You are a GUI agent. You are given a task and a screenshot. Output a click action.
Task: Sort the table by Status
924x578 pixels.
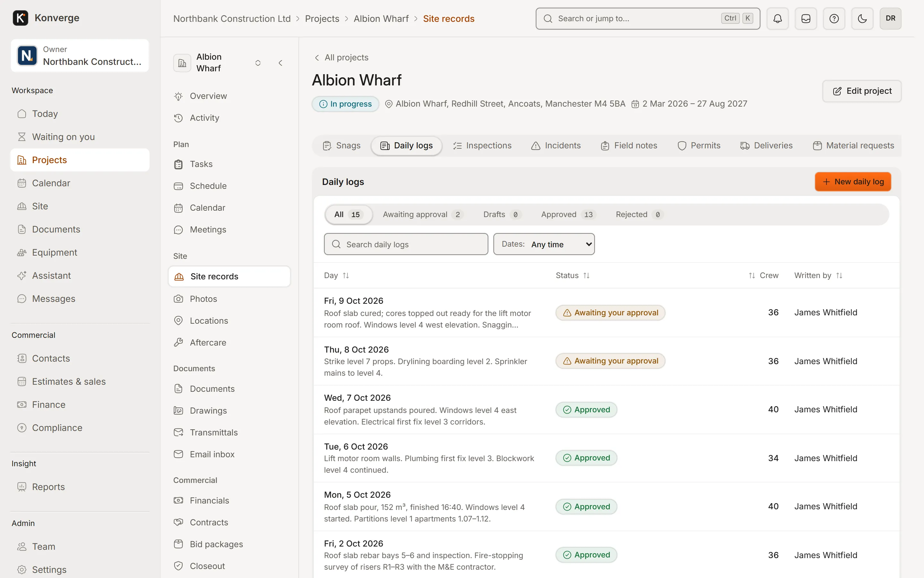pos(572,275)
